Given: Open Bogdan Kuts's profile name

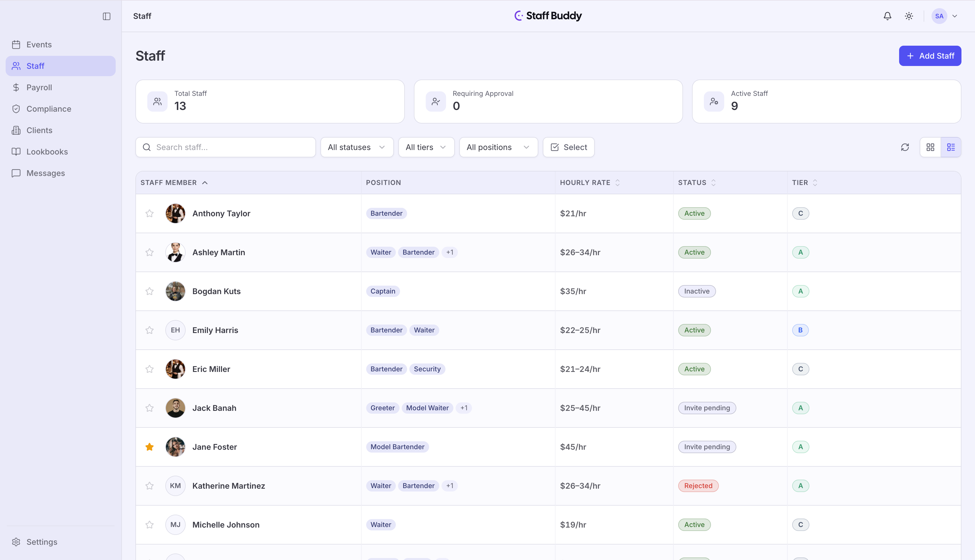Looking at the screenshot, I should pyautogui.click(x=216, y=291).
